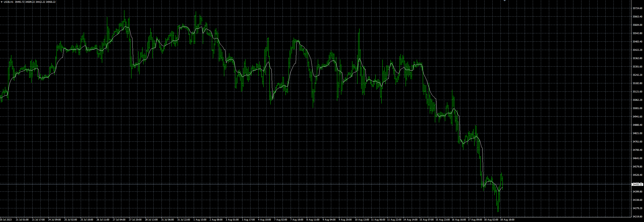
Task: Click the 31 Jul 22:00 time label
Action: pos(184,220)
